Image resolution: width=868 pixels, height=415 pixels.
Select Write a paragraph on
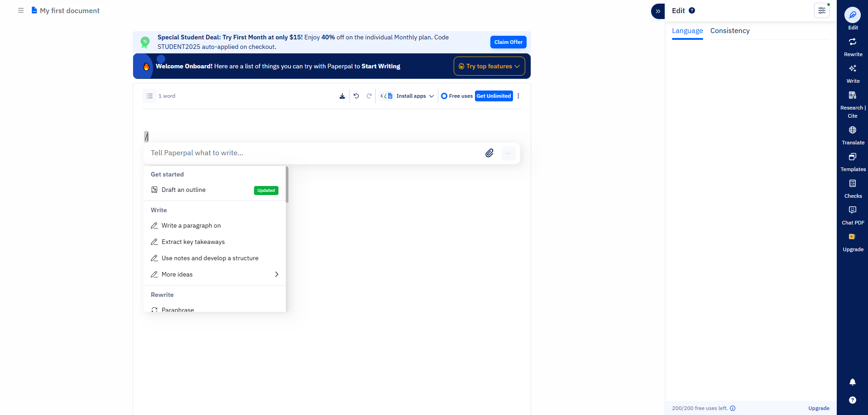point(215,225)
